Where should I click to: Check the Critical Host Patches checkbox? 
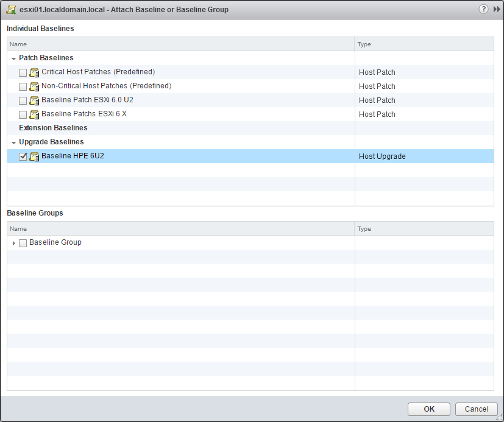pos(23,72)
